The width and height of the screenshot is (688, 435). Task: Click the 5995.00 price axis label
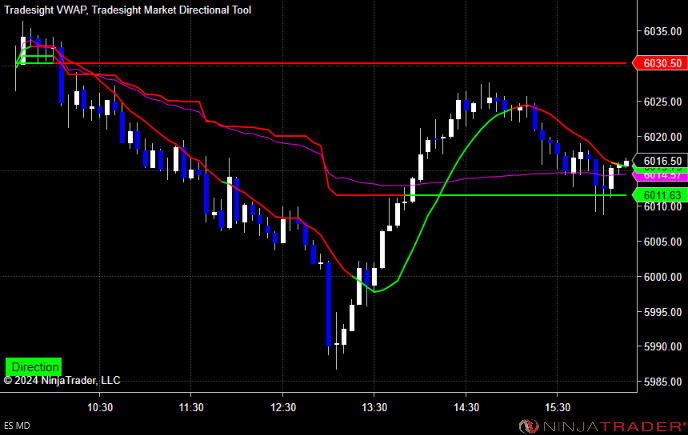click(x=663, y=312)
